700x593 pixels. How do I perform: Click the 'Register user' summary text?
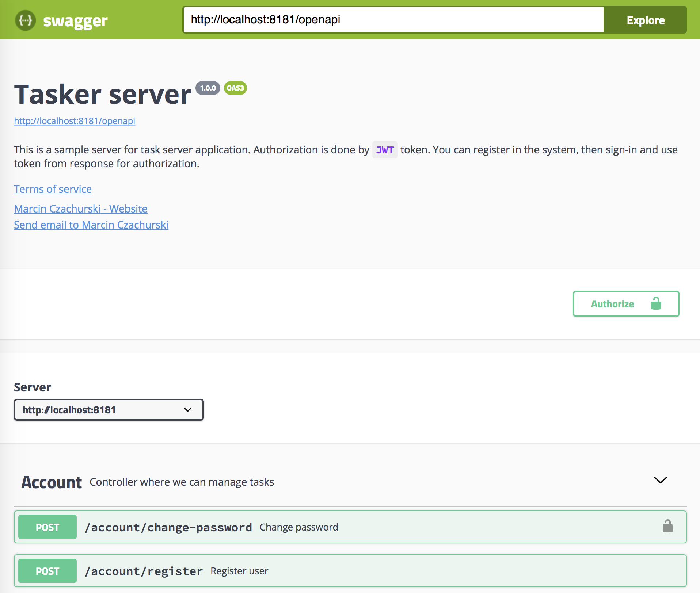tap(239, 571)
